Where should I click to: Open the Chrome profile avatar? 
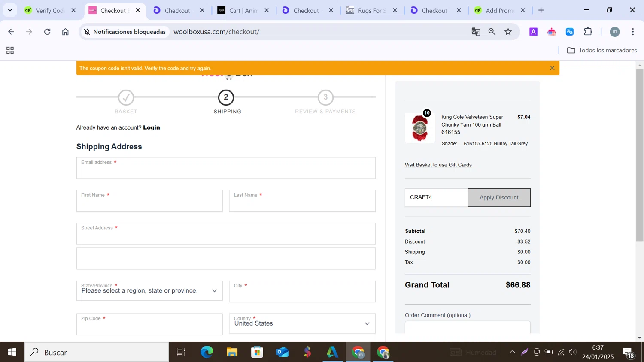615,32
